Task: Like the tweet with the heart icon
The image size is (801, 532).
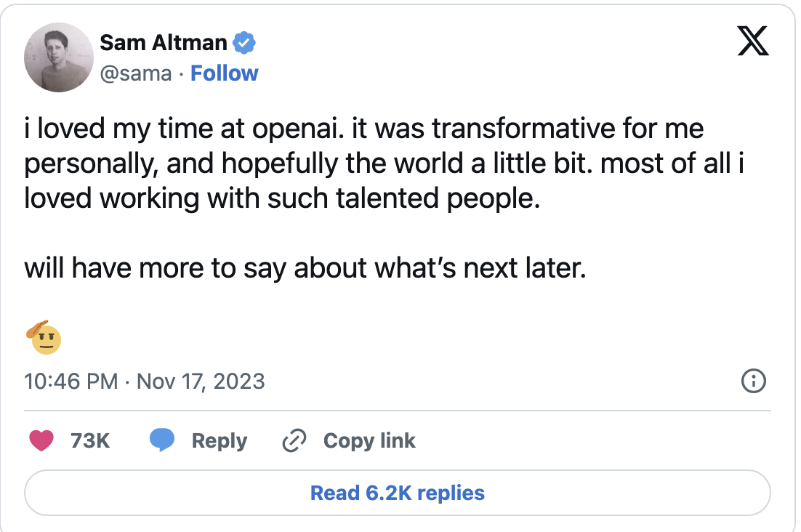Action: 41,440
